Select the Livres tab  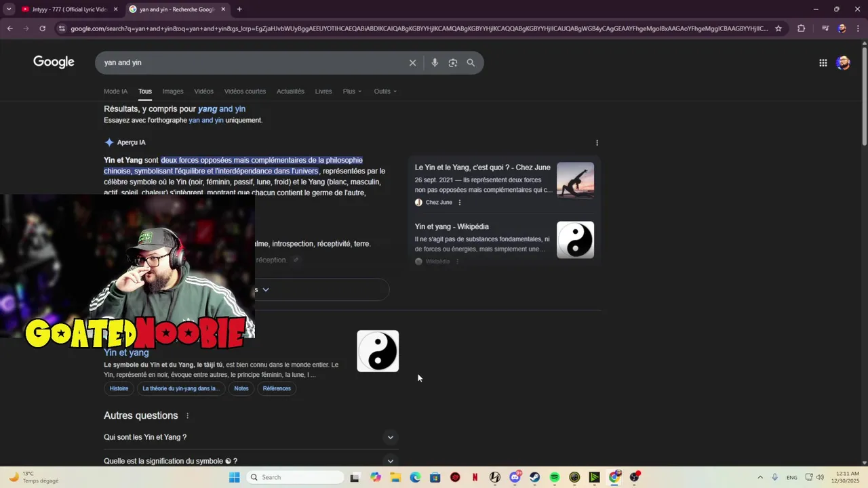pyautogui.click(x=323, y=91)
